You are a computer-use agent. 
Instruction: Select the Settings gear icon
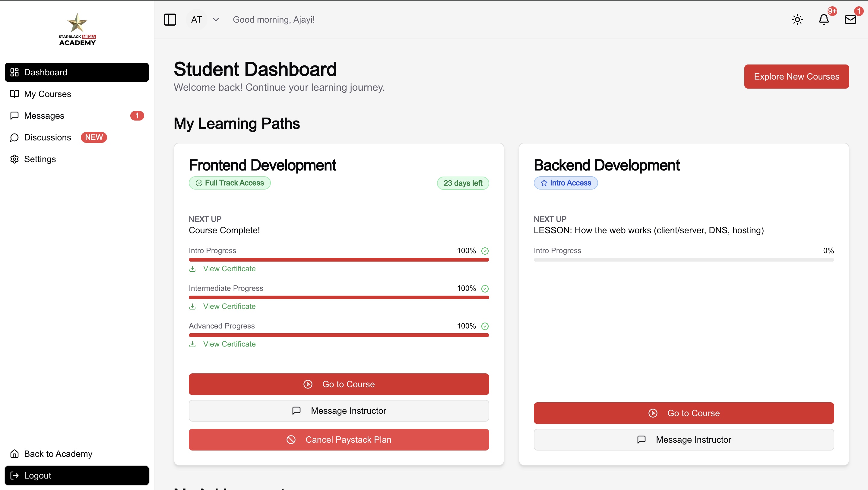14,159
